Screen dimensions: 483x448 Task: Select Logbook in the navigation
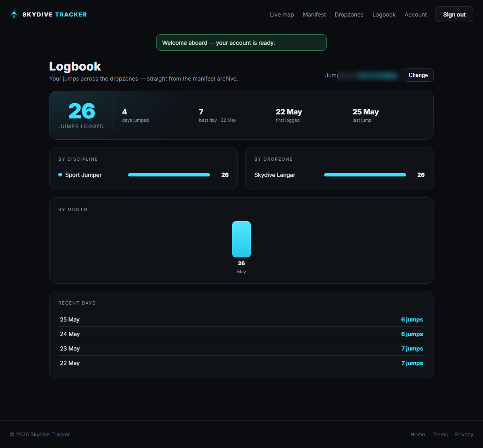[x=384, y=15]
